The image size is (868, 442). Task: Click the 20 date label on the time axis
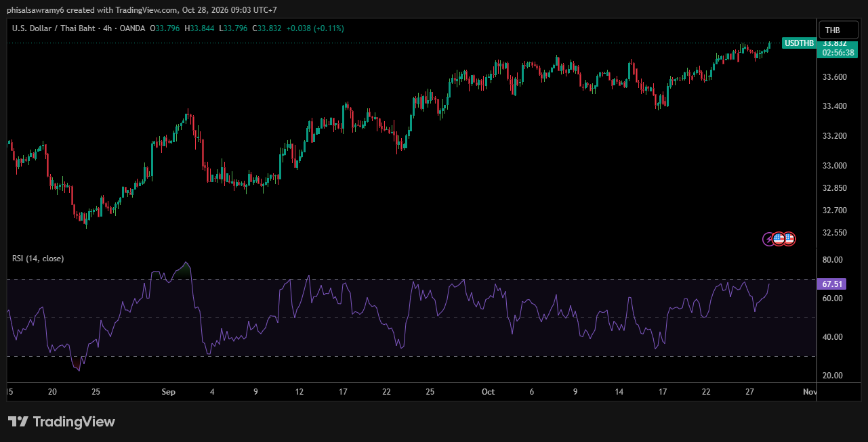pos(52,392)
